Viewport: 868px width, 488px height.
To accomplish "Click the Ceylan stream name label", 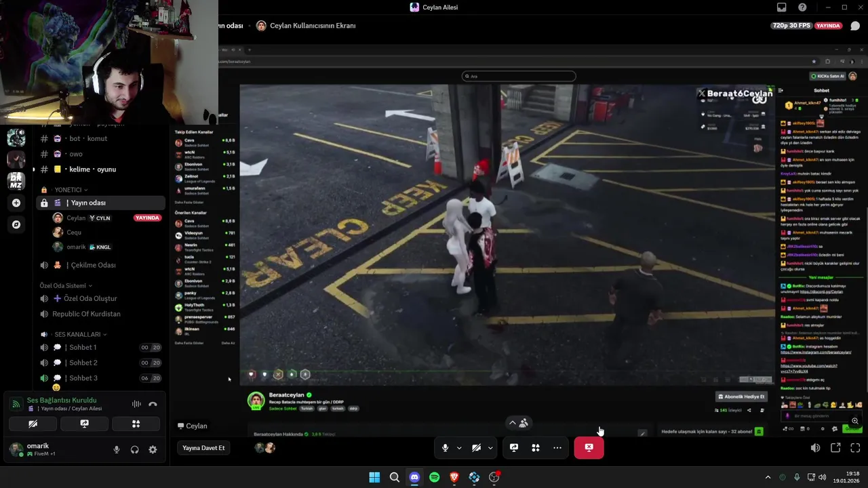I will pos(192,426).
